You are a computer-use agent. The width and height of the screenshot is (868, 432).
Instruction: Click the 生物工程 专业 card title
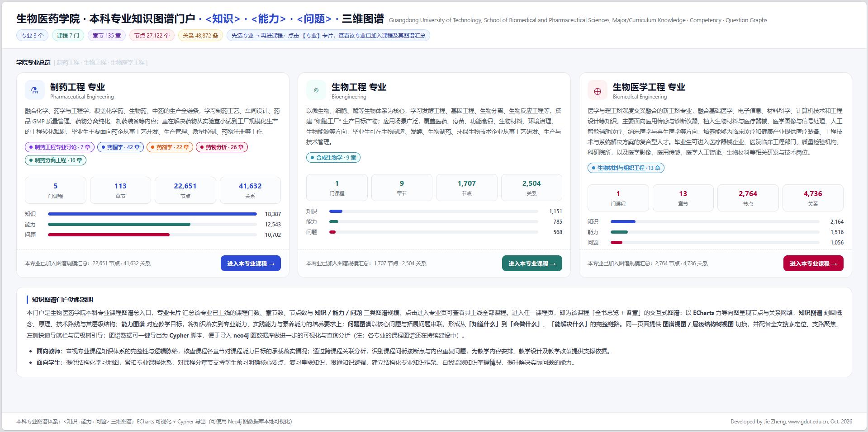point(359,87)
